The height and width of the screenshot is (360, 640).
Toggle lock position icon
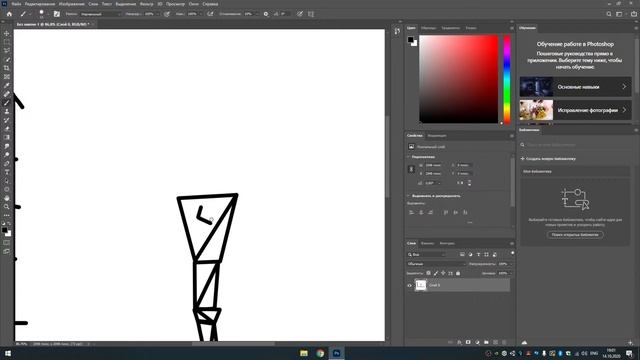(443, 273)
